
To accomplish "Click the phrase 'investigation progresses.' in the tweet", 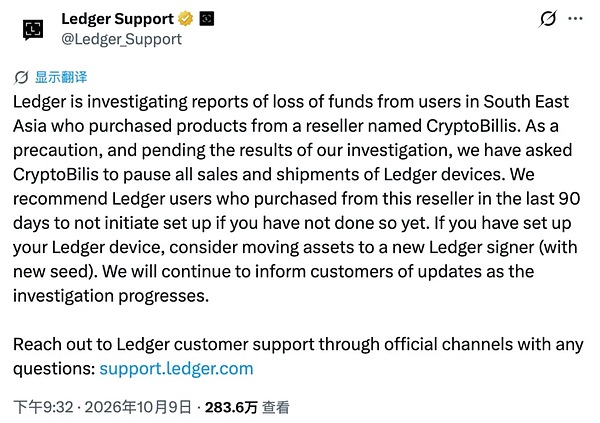I will [x=111, y=296].
